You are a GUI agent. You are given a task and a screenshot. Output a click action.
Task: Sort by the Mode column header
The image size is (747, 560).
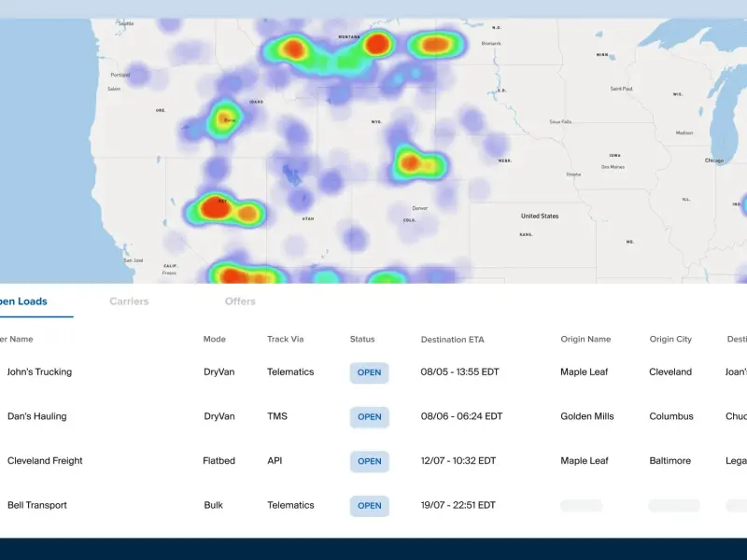(x=215, y=340)
